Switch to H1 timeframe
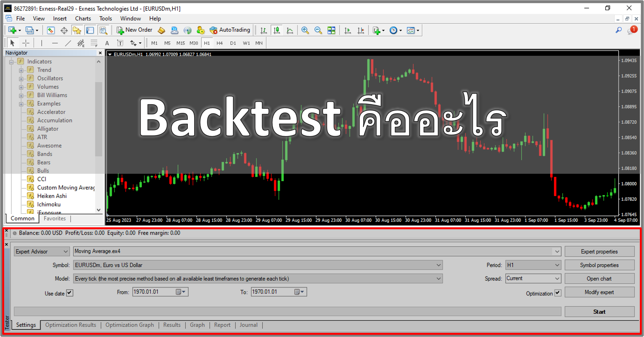 click(207, 43)
